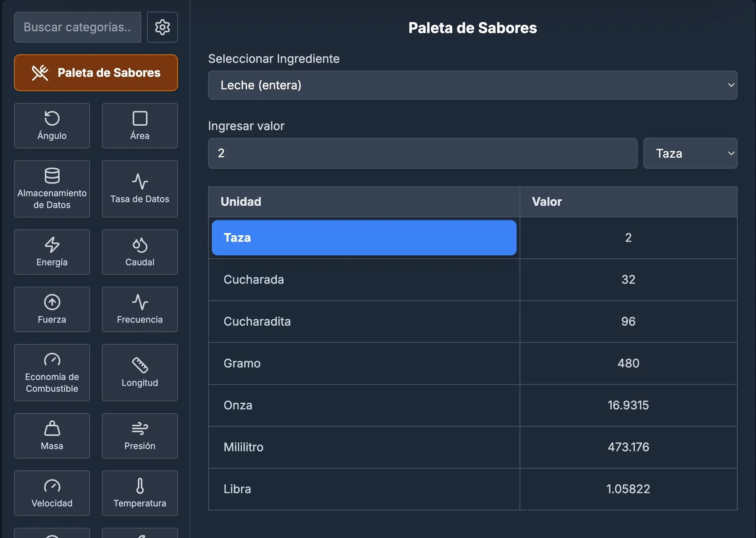Viewport: 756px width, 538px height.
Task: Select the Energía lightning icon
Action: point(52,252)
